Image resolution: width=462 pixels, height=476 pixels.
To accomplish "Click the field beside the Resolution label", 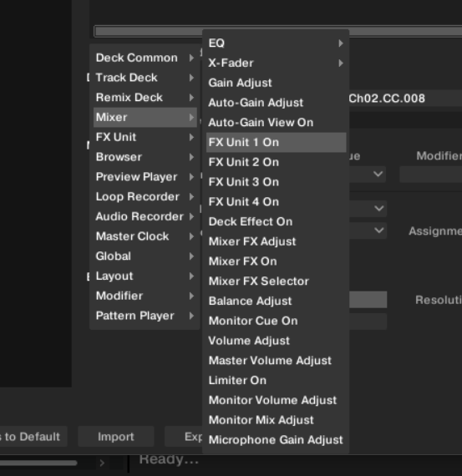I will (x=368, y=300).
